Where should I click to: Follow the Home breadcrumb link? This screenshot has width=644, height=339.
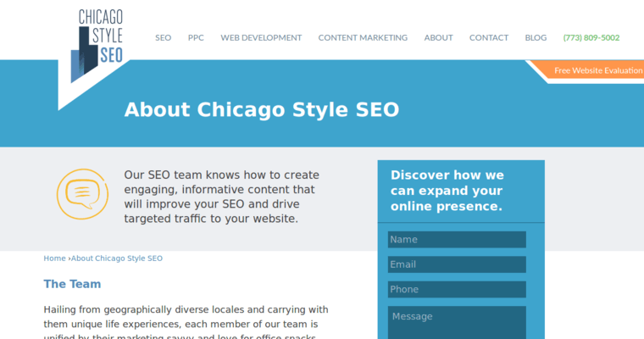pos(54,258)
